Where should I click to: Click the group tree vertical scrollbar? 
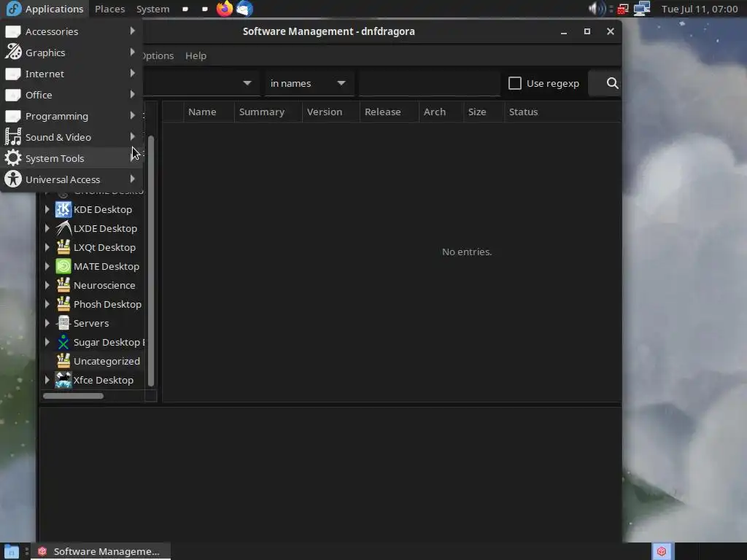151,261
